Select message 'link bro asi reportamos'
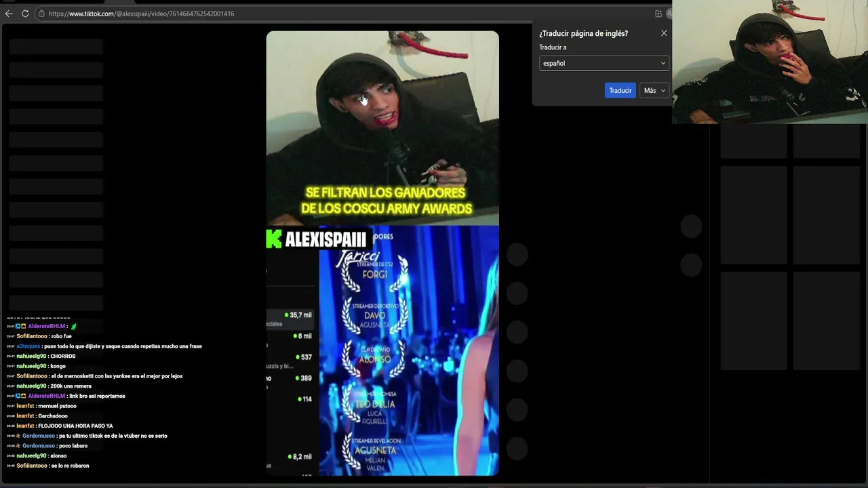The height and width of the screenshot is (488, 868). pyautogui.click(x=97, y=396)
